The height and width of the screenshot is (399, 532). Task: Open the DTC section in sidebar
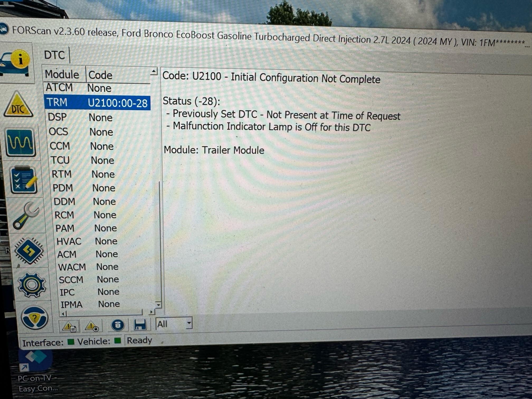(x=18, y=105)
